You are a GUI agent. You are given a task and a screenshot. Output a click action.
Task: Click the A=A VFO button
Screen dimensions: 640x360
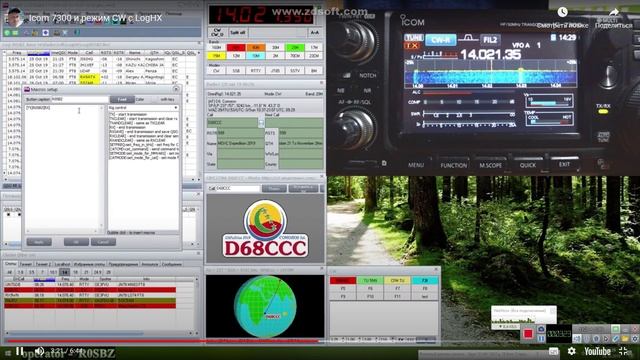point(314,32)
